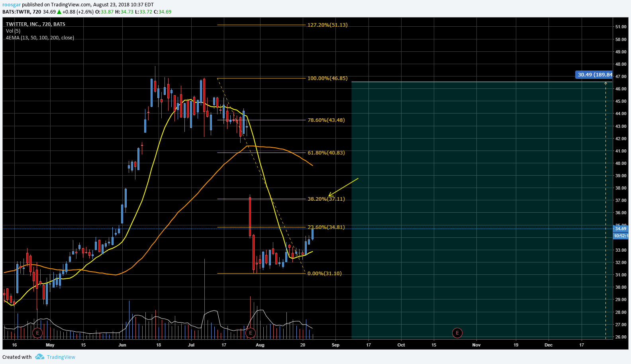The image size is (631, 364).
Task: Click the 47.00 price axis label
Action: click(x=621, y=76)
